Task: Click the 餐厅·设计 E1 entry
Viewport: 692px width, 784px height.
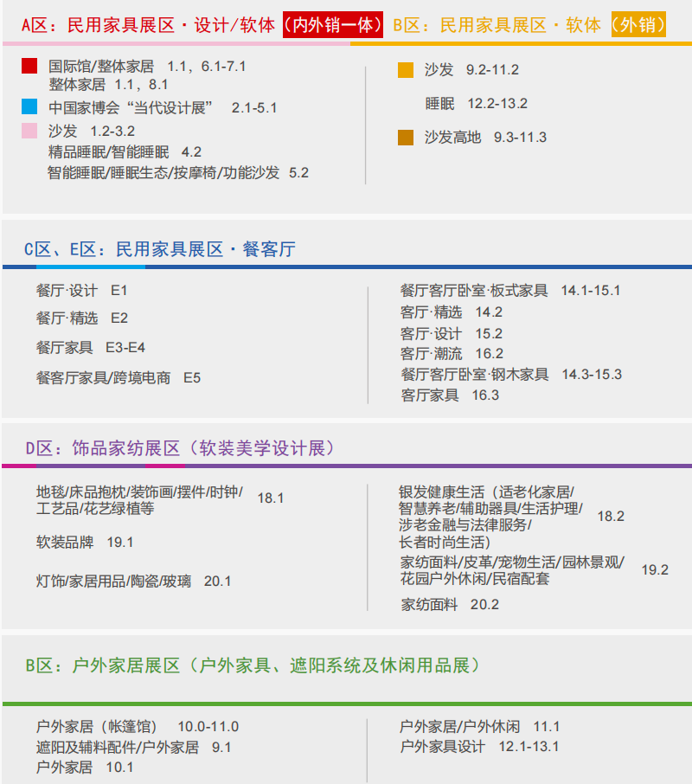Action: pos(81,291)
